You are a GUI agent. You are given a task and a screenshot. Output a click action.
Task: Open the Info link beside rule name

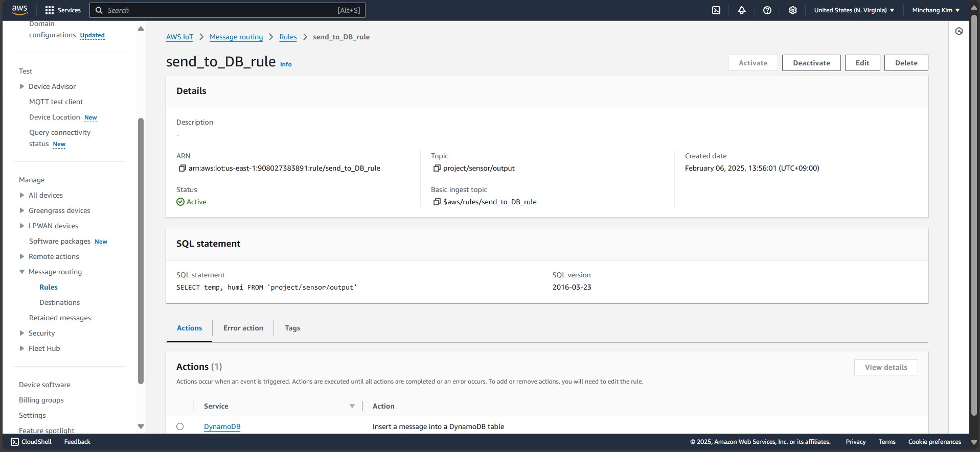pos(286,64)
